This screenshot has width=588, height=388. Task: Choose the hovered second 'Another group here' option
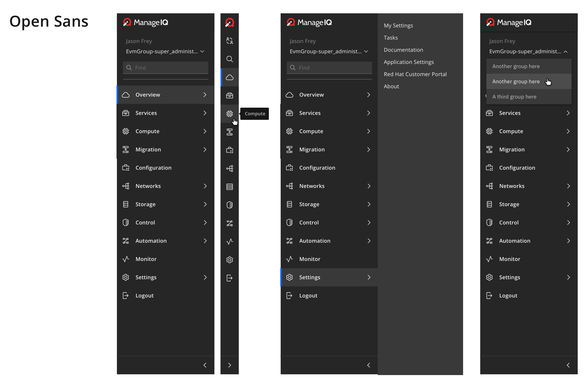tap(529, 81)
